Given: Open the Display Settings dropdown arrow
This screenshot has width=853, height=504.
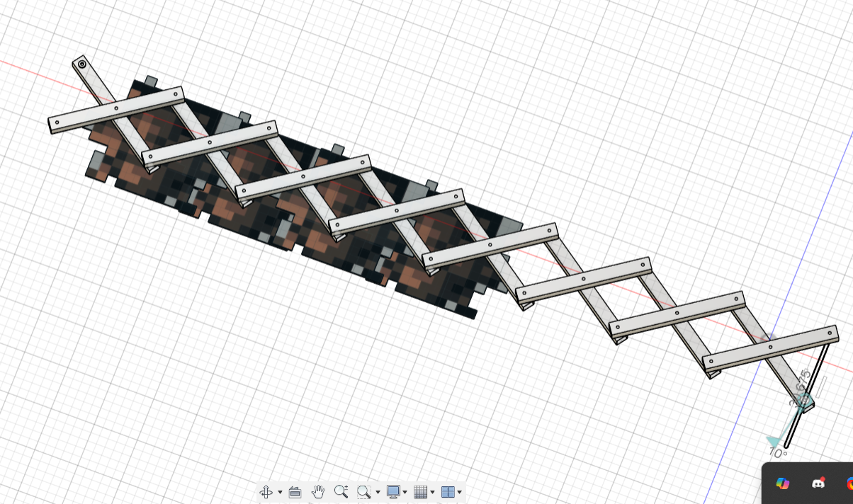Looking at the screenshot, I should pos(405,493).
